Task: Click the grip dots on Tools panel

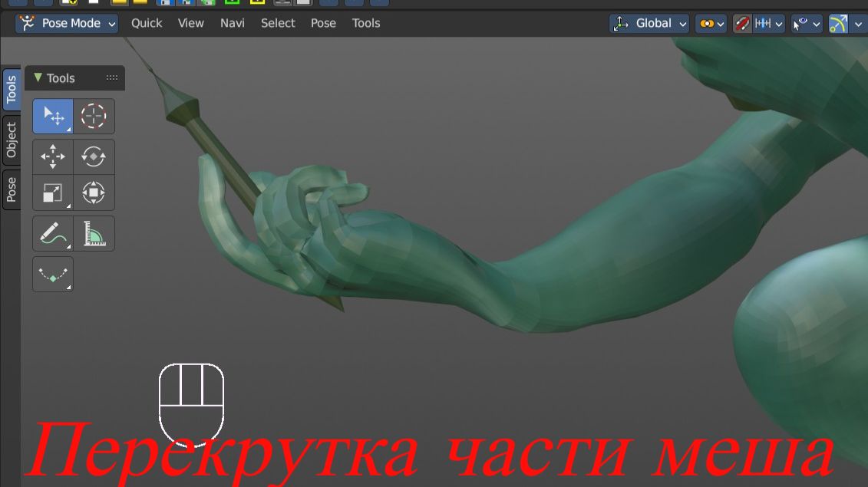Action: (112, 78)
